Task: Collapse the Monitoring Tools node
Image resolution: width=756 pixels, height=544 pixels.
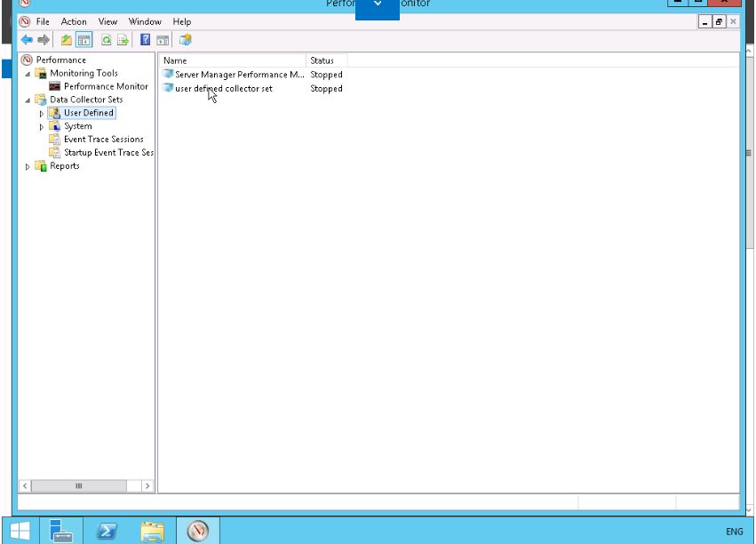Action: 28,74
